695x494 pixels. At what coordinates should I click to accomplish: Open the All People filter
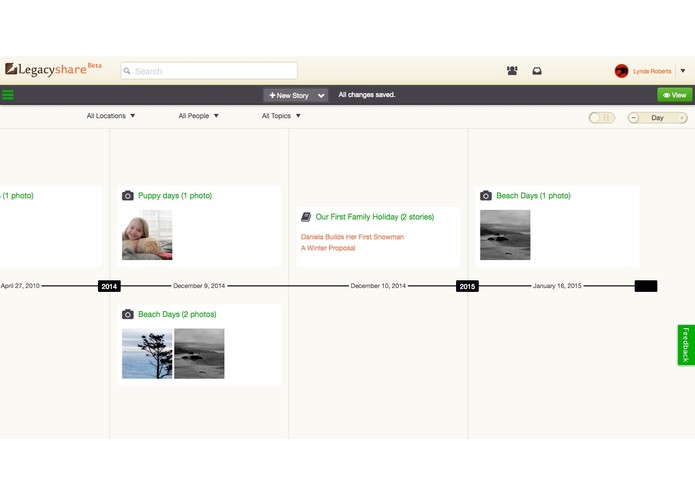pos(198,116)
